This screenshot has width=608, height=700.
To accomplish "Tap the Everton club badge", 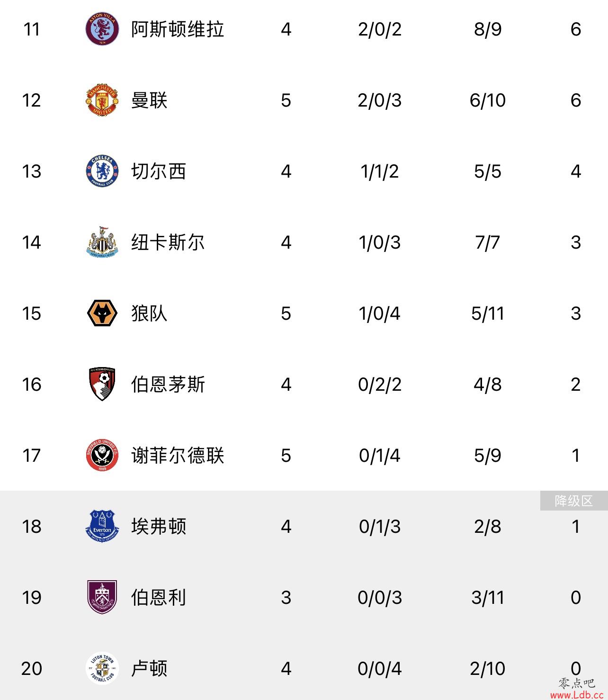I will 102,526.
